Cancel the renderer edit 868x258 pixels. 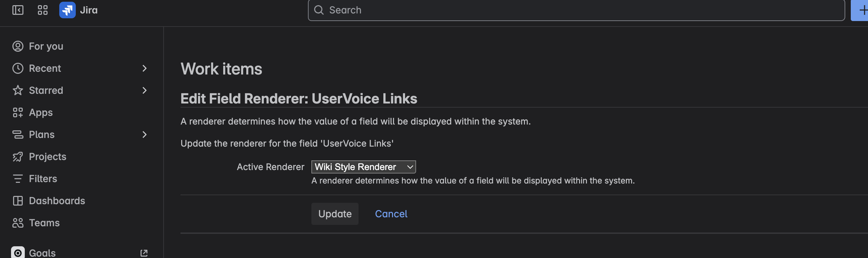[391, 214]
